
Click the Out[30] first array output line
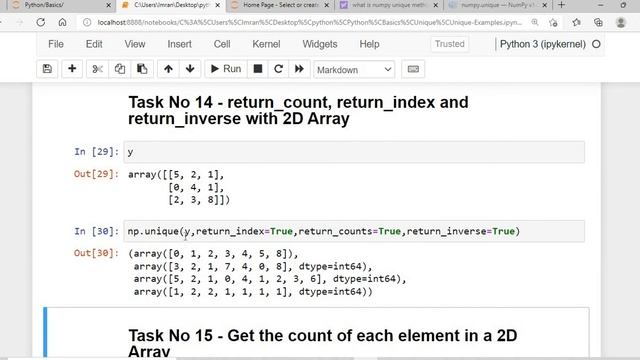pyautogui.click(x=213, y=253)
